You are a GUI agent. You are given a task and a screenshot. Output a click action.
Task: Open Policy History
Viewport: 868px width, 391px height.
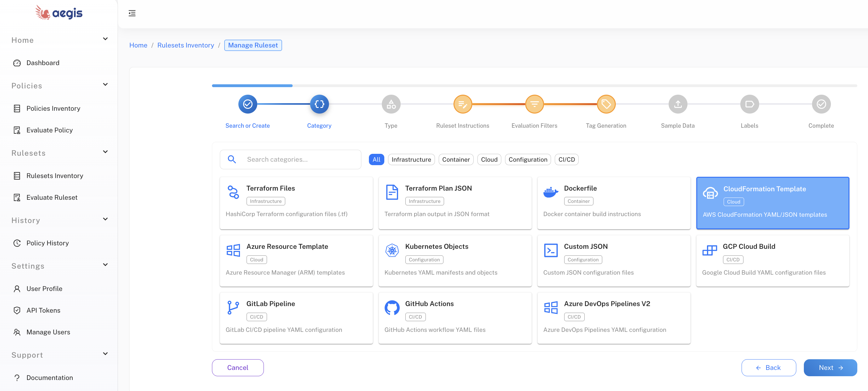(47, 243)
